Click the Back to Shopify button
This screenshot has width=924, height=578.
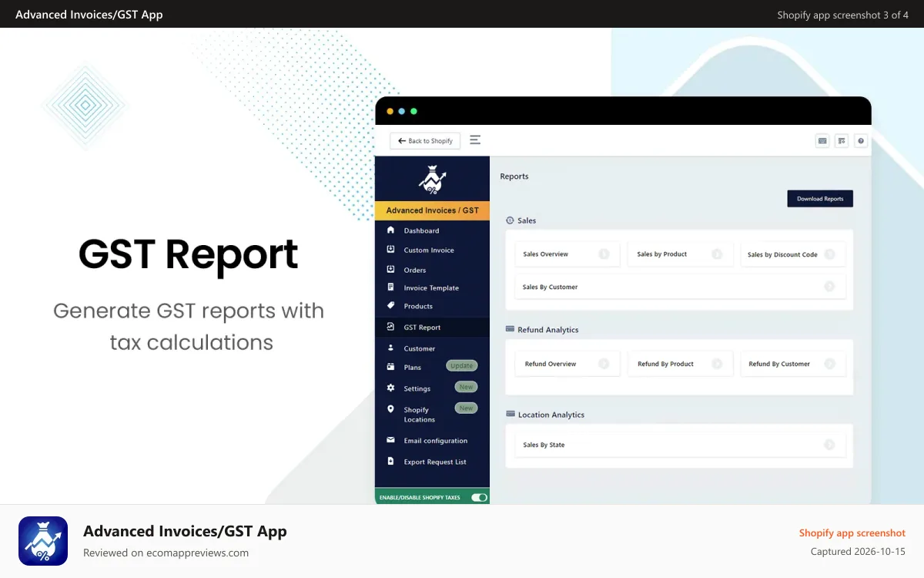[x=425, y=141]
